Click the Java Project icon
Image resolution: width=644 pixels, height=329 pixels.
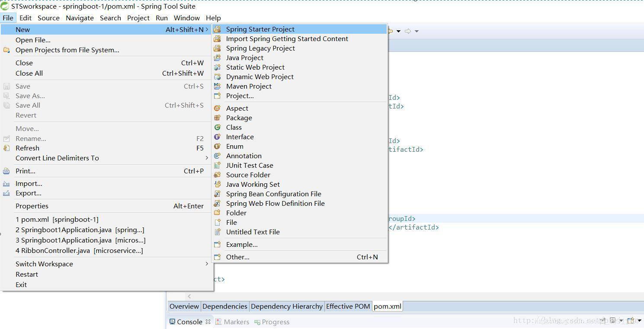coord(217,58)
